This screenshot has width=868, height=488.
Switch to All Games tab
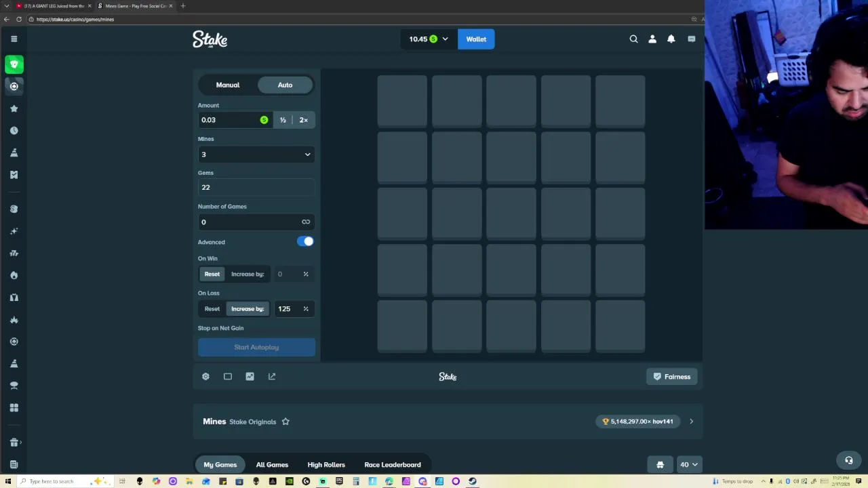coord(272,465)
